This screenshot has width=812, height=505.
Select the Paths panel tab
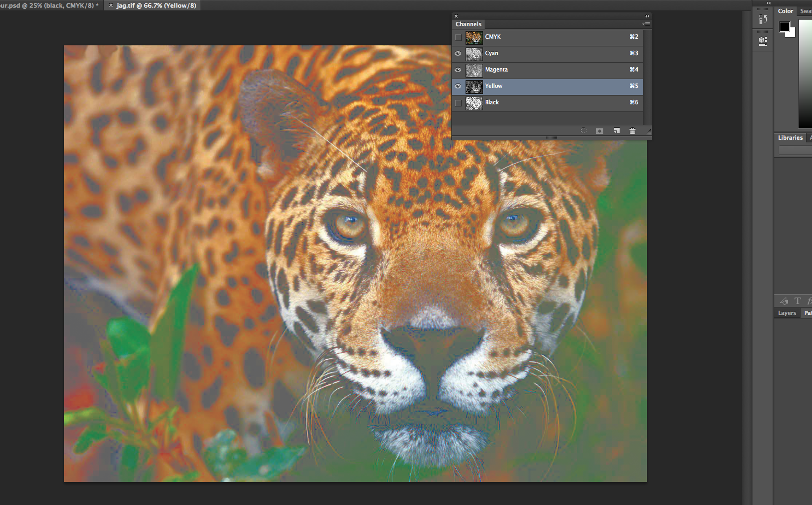[x=807, y=313]
